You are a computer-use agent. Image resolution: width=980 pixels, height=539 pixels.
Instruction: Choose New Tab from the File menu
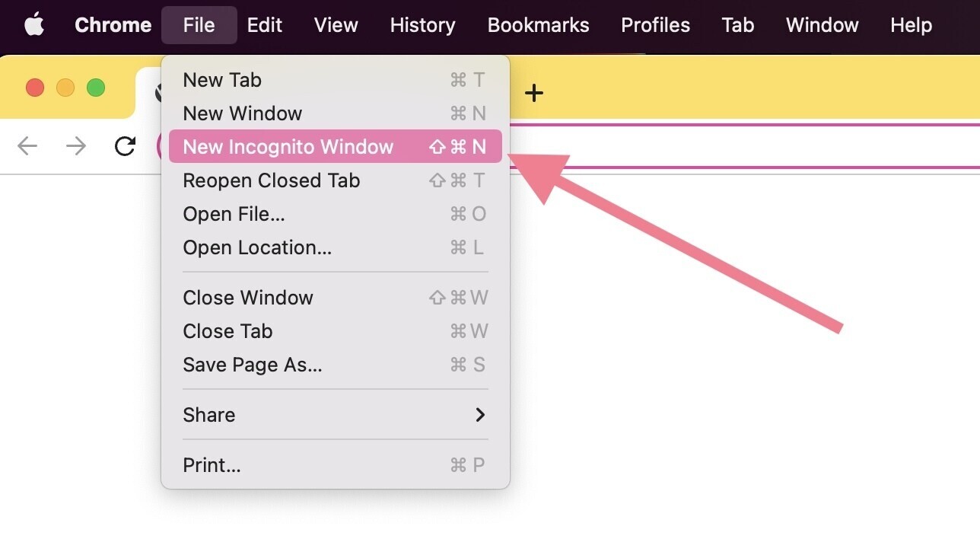tap(336, 80)
